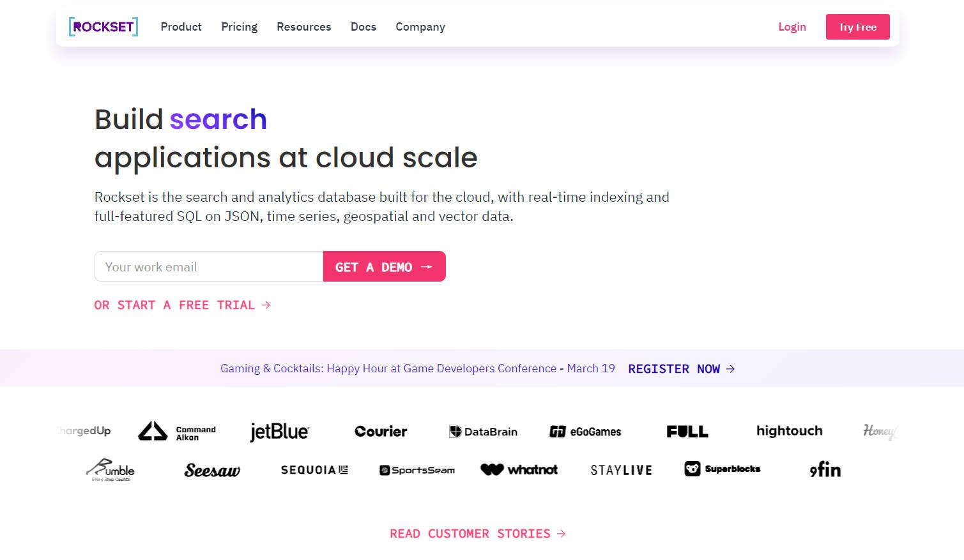Select the Superblocks logo

pos(722,469)
